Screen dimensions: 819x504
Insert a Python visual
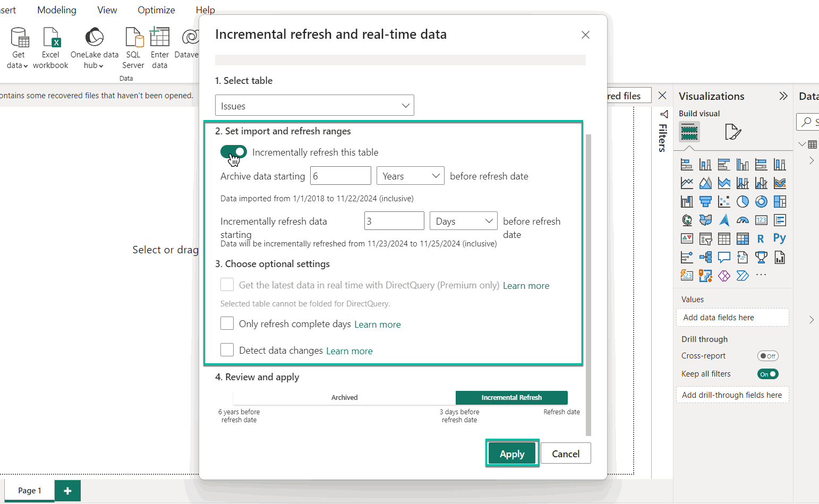[779, 238]
